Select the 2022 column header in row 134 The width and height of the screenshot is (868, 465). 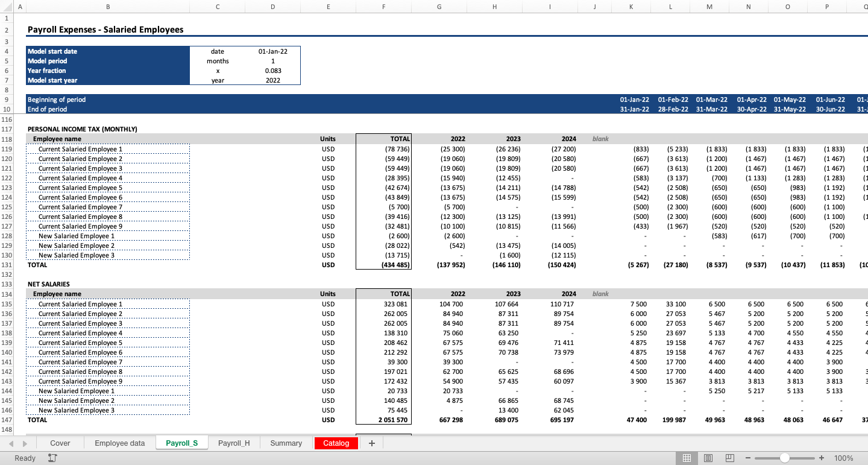point(439,294)
